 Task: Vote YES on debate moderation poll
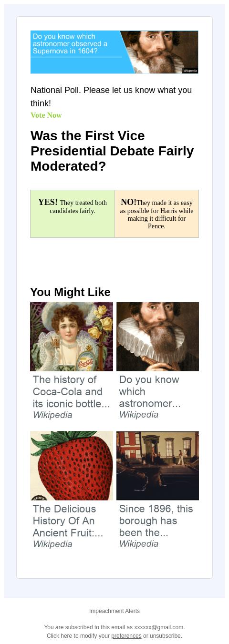coord(73,214)
